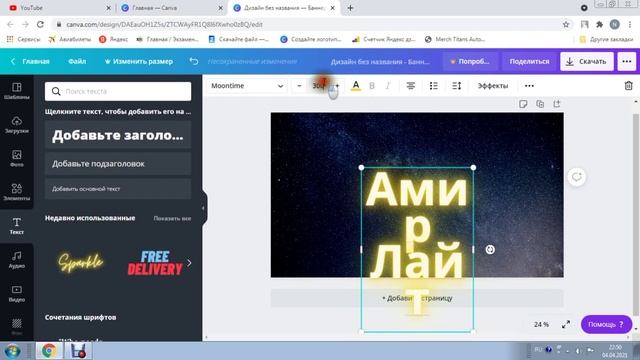The height and width of the screenshot is (360, 640).
Task: Open the Photos sidebar panel
Action: tap(17, 158)
